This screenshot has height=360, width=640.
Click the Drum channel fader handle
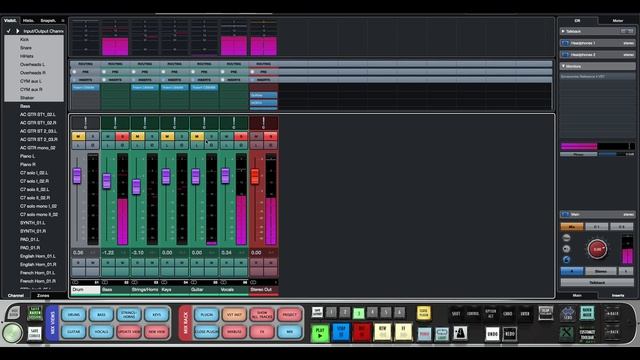[77, 176]
